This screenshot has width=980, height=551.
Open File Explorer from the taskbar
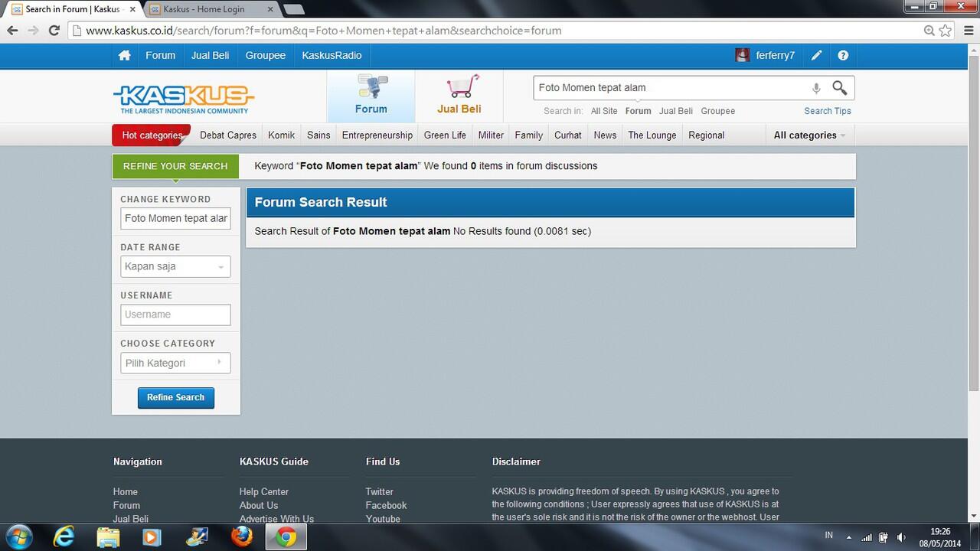point(108,537)
